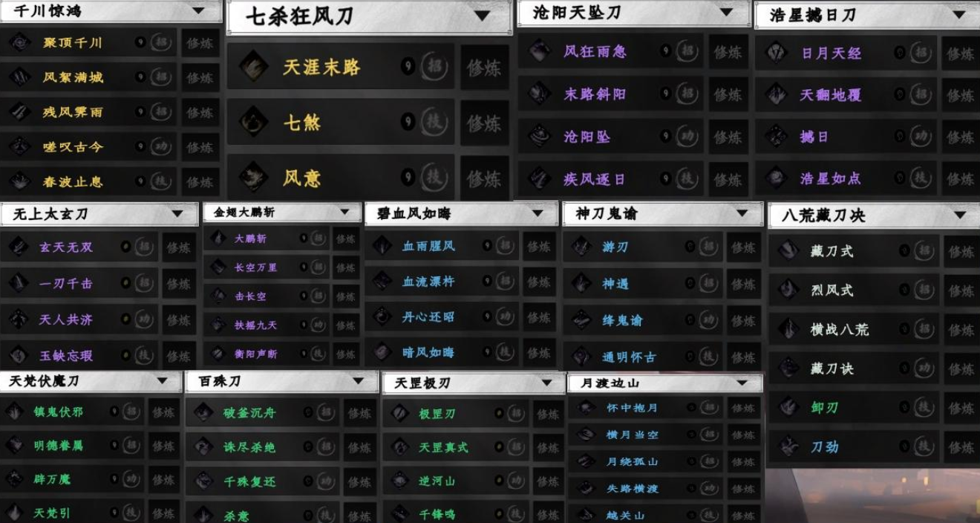Select the 暗风如晦 skill name
Image resolution: width=980 pixels, height=523 pixels.
[x=428, y=352]
